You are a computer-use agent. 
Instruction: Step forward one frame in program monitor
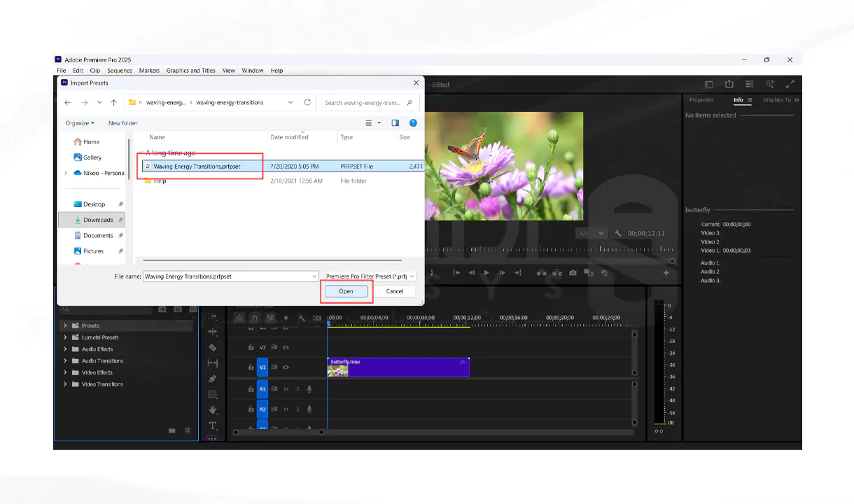[502, 273]
